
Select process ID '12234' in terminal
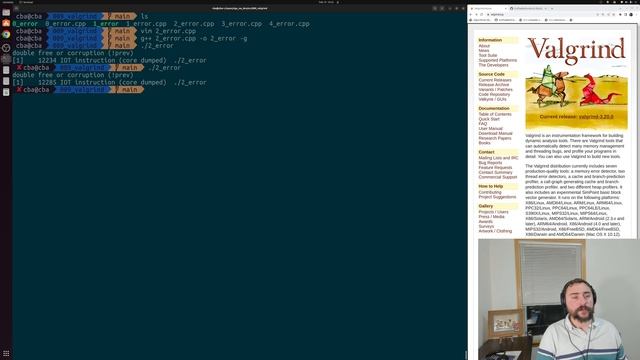[47, 60]
